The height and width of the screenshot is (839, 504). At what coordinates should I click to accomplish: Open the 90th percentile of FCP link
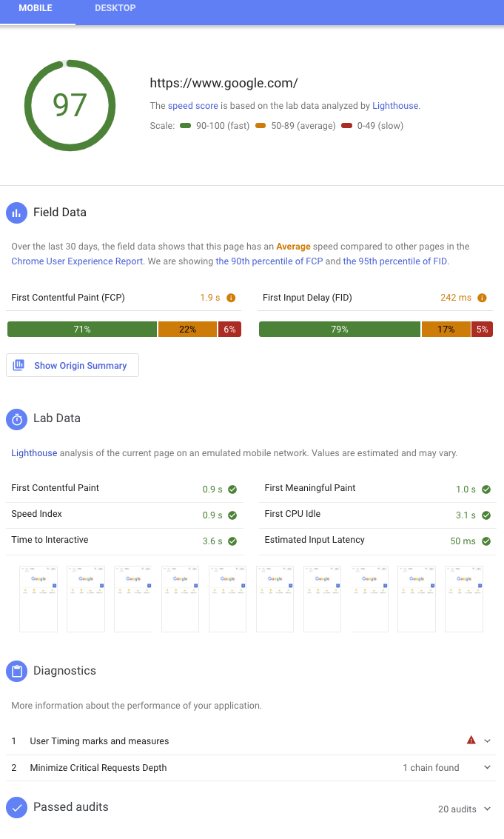(x=269, y=261)
